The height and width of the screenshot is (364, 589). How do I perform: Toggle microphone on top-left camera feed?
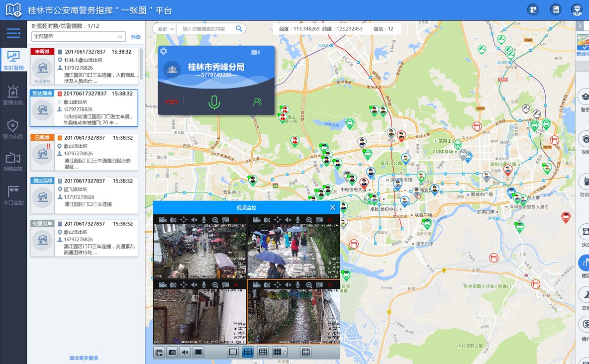pyautogui.click(x=204, y=220)
